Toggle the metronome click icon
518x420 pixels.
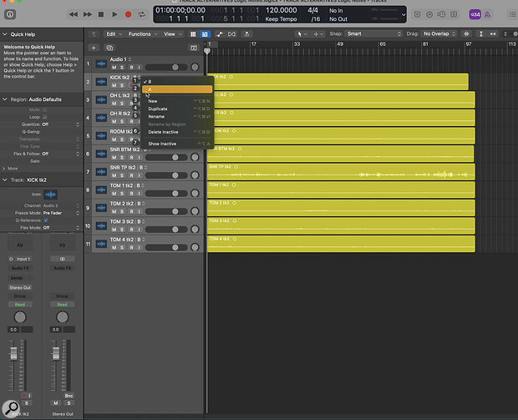(487, 14)
